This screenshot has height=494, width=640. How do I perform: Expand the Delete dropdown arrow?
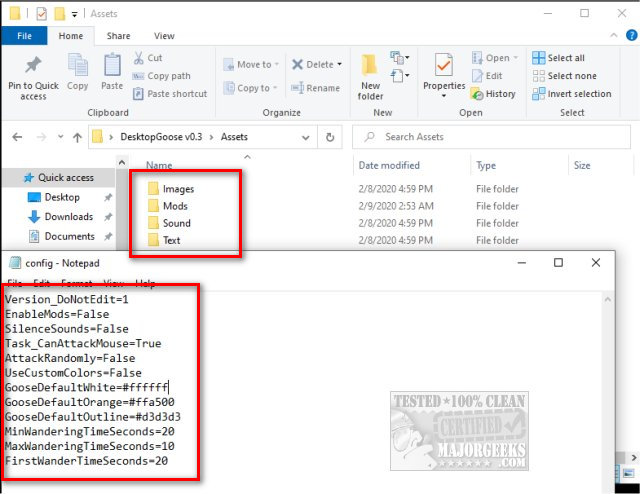[340, 65]
